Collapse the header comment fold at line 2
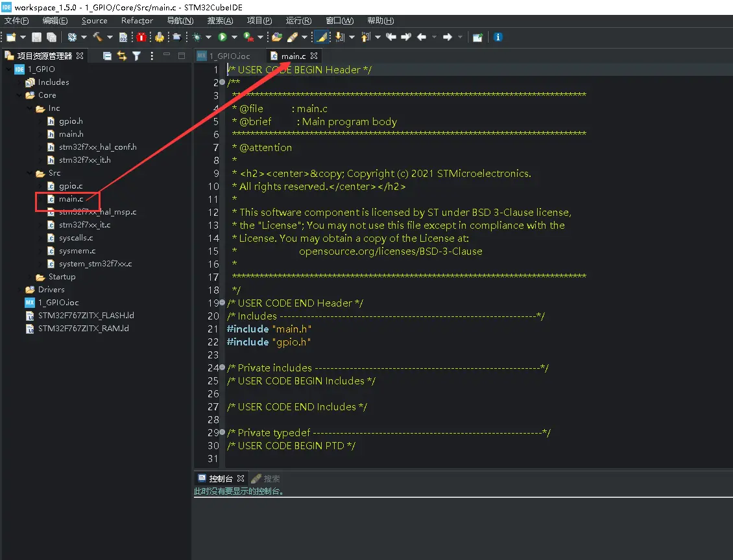Viewport: 733px width, 560px height. coord(222,82)
